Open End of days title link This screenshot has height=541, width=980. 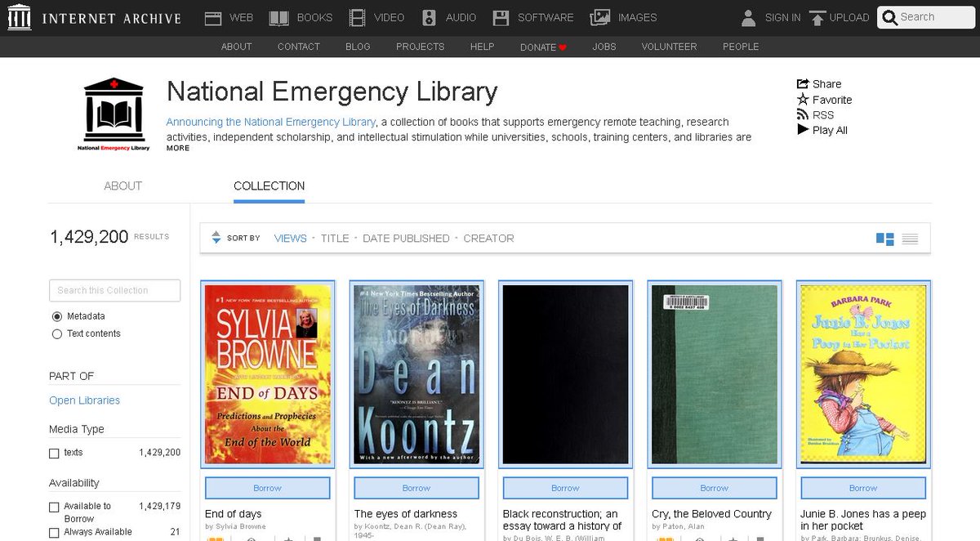(x=233, y=514)
